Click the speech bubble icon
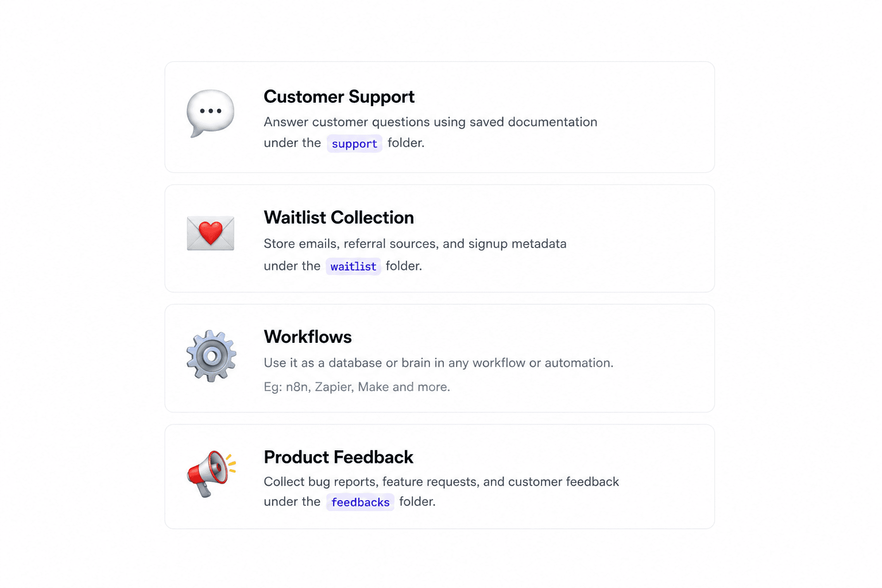 pos(211,114)
